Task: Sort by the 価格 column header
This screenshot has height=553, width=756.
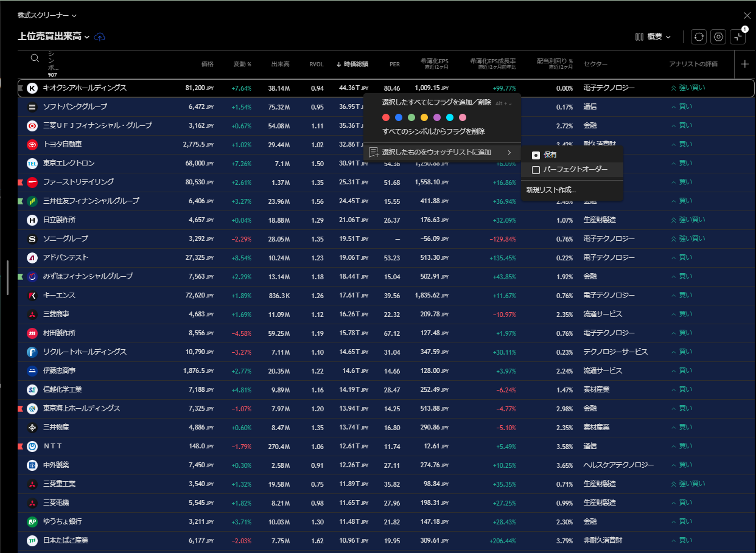Action: point(208,64)
